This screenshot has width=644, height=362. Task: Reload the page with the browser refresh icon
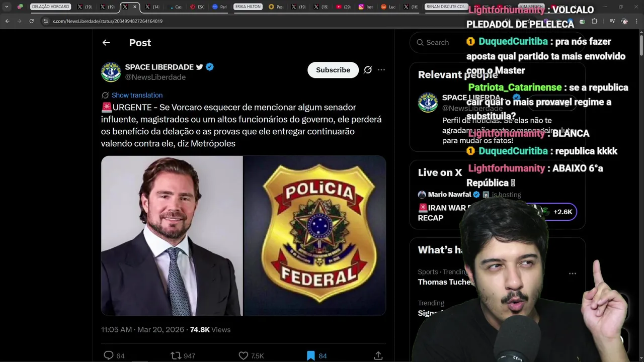tap(32, 21)
